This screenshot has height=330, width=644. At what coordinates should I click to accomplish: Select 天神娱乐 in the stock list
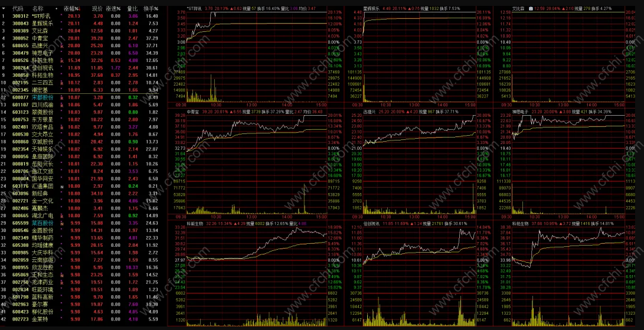pos(43,149)
